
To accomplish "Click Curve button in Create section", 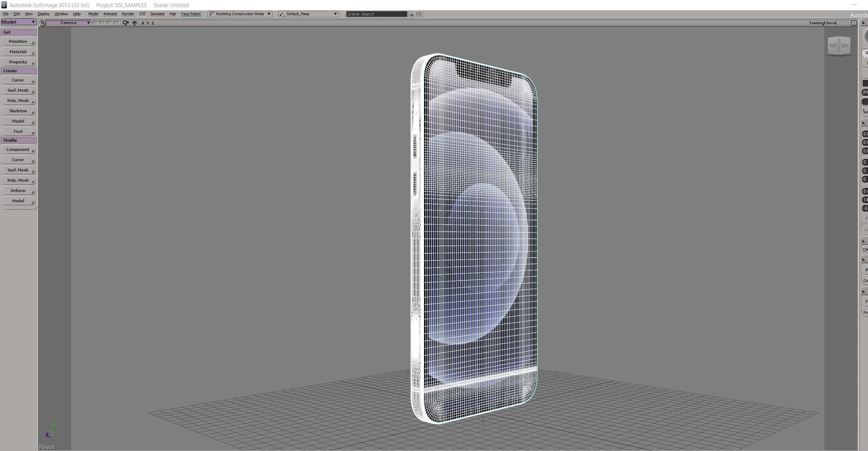I will [x=18, y=80].
